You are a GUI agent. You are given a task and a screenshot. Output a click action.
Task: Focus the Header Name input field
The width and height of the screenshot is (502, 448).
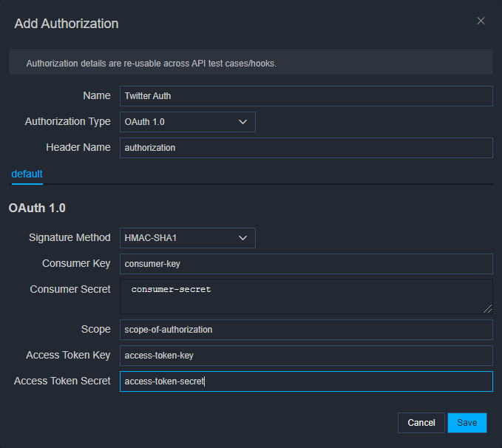(x=306, y=148)
